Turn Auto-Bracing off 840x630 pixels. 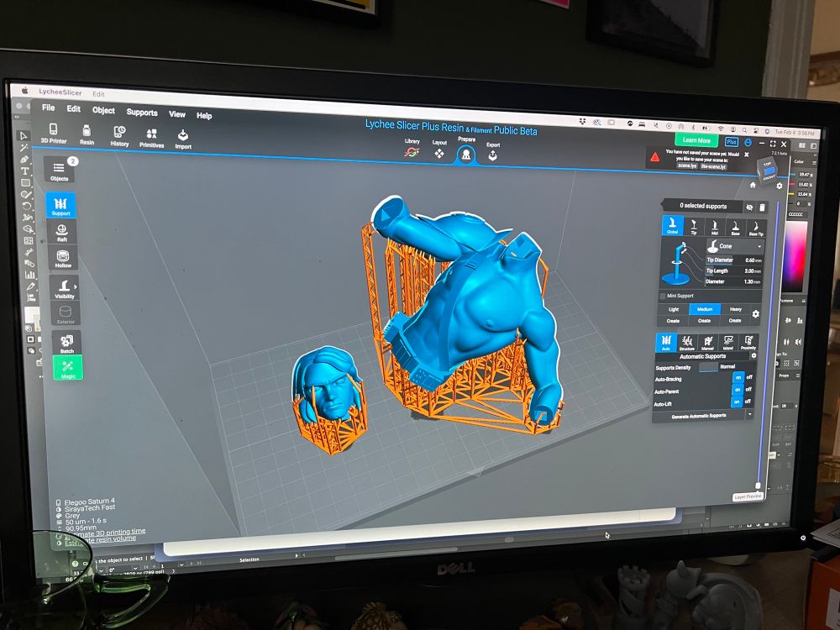(x=749, y=377)
